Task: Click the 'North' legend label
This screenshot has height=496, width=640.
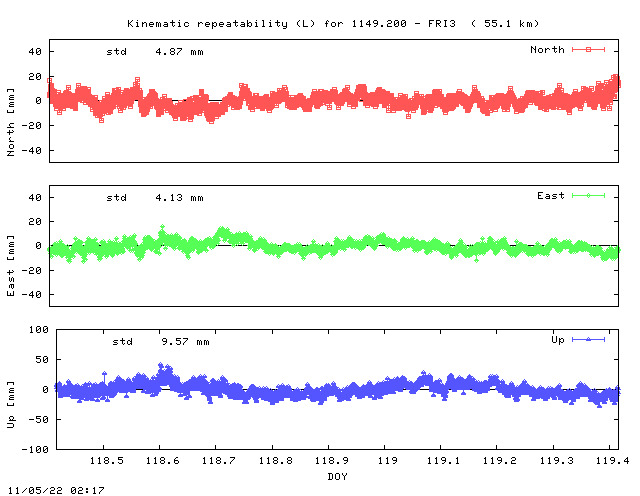Action: coord(547,49)
